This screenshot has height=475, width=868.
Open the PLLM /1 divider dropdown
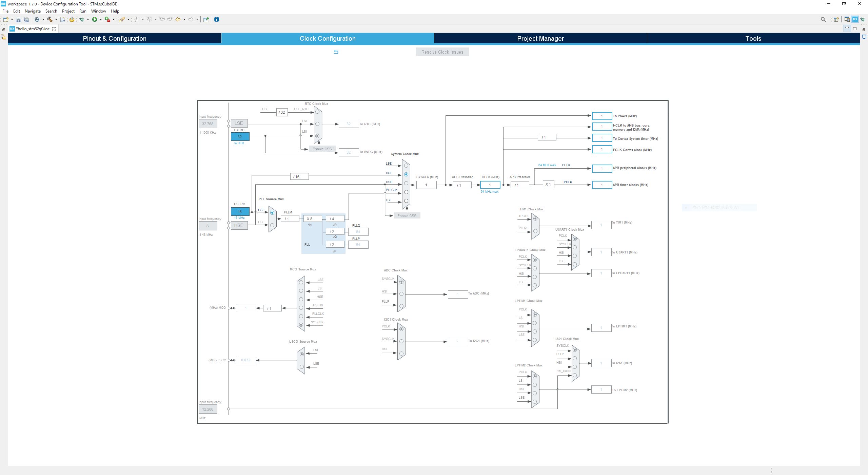click(290, 219)
